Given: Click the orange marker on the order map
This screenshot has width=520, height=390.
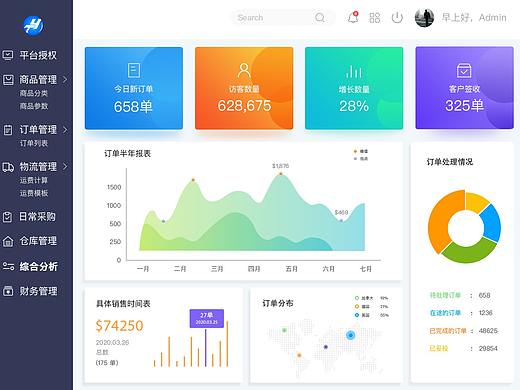Looking at the screenshot, I should pyautogui.click(x=299, y=355).
